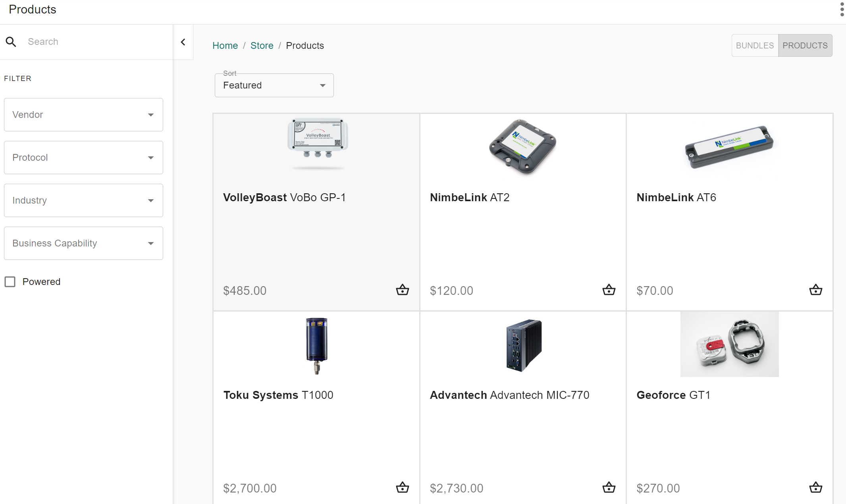
Task: Add Geoforce GT1 to basket
Action: 815,487
